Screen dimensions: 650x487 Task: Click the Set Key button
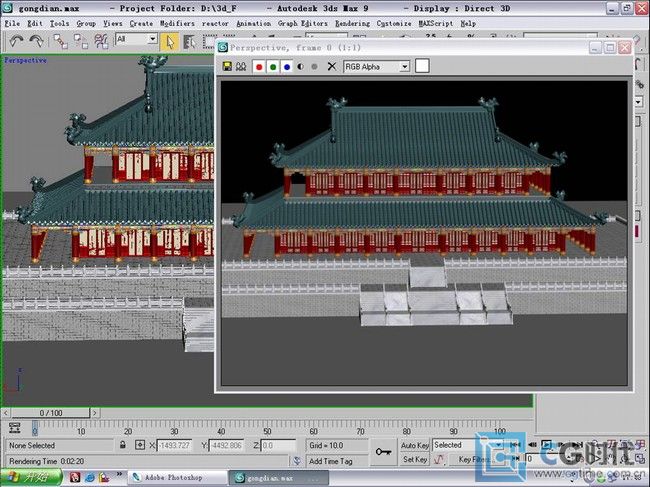click(415, 459)
